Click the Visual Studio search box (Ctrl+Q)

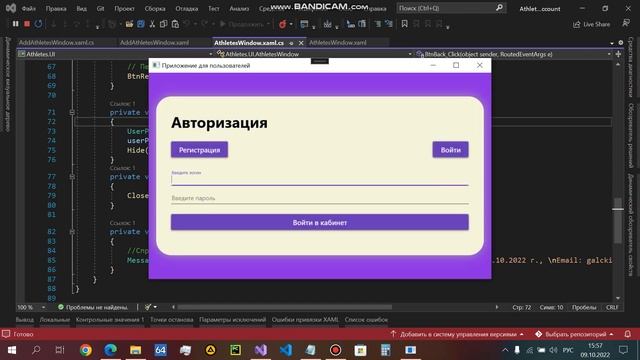click(x=451, y=8)
